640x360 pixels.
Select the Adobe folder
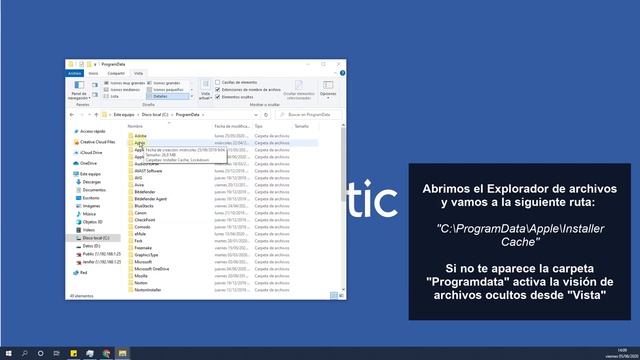(x=140, y=136)
